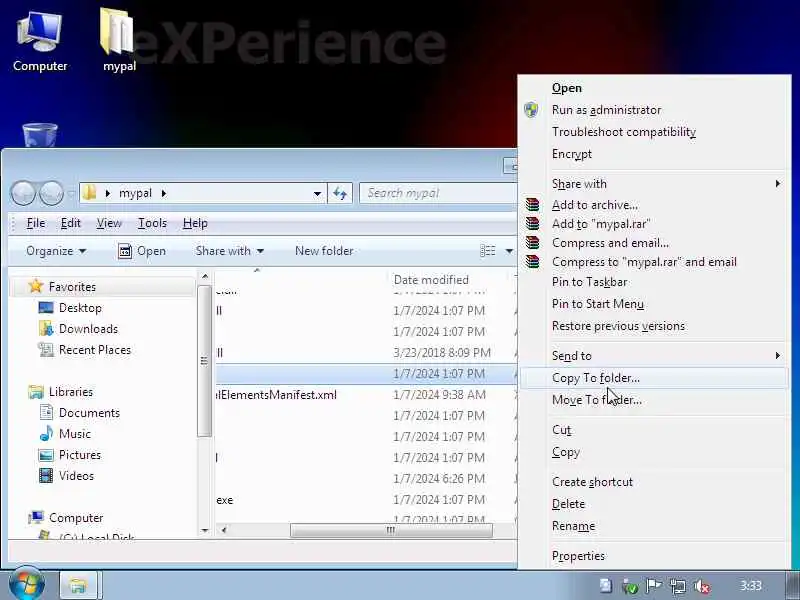Open the Tools menu

152,223
